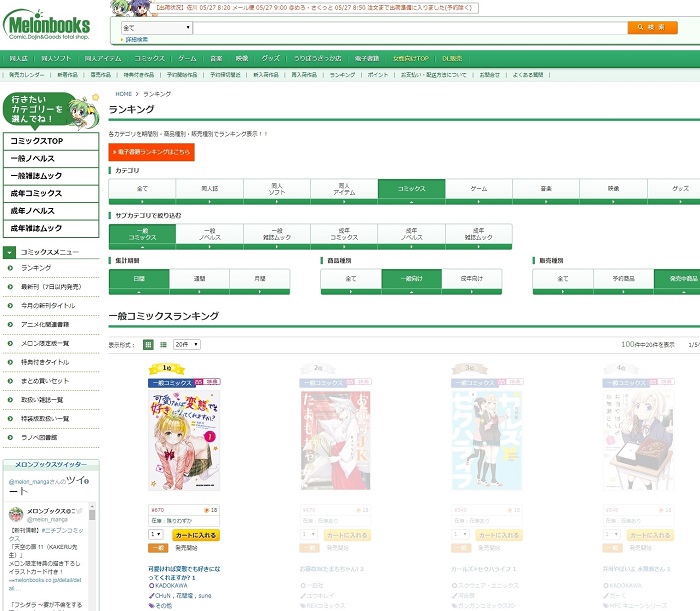The height and width of the screenshot is (611, 700).
Task: Click the arrow icon beside 最新刊 in sidebar
Action: pyautogui.click(x=10, y=287)
